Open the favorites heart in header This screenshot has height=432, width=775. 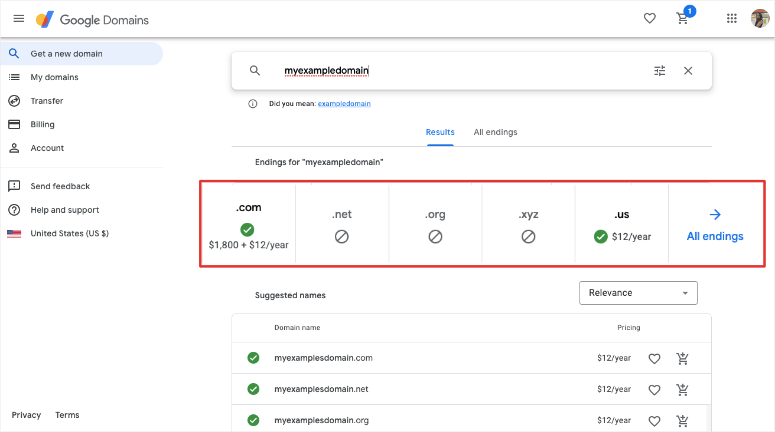coord(649,18)
